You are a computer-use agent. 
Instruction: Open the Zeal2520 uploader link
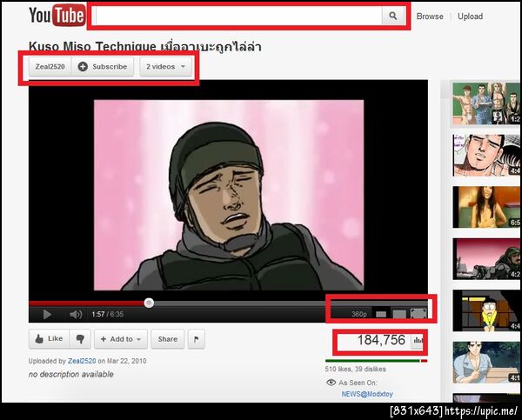pos(82,361)
